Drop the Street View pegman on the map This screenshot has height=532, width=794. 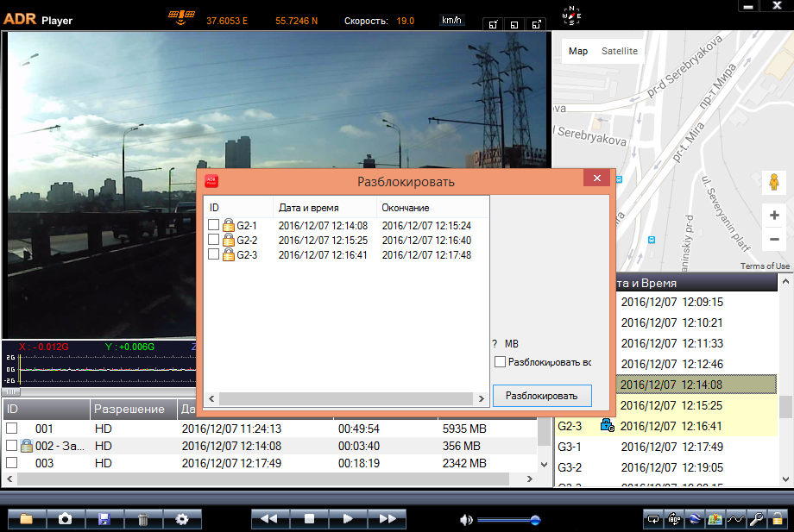click(x=774, y=182)
